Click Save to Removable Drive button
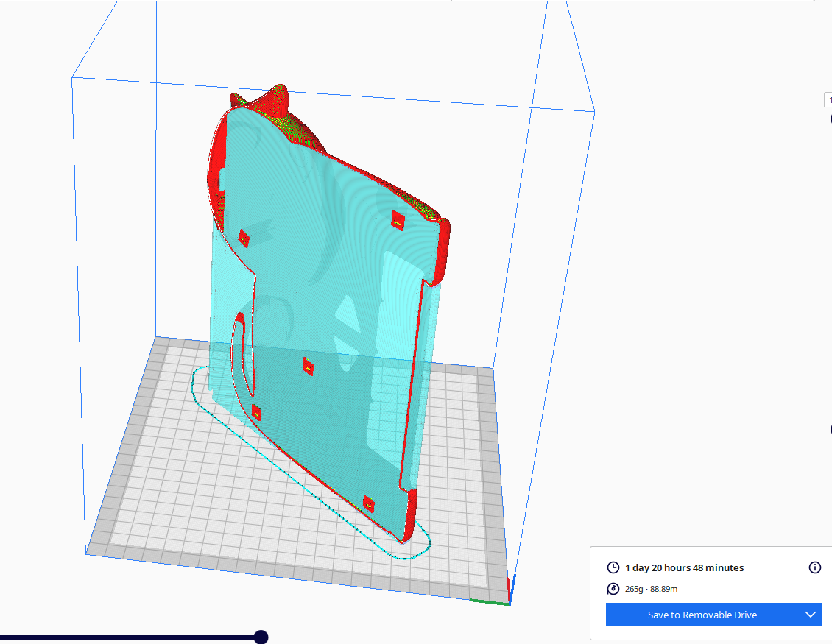The width and height of the screenshot is (832, 644). click(x=702, y=615)
